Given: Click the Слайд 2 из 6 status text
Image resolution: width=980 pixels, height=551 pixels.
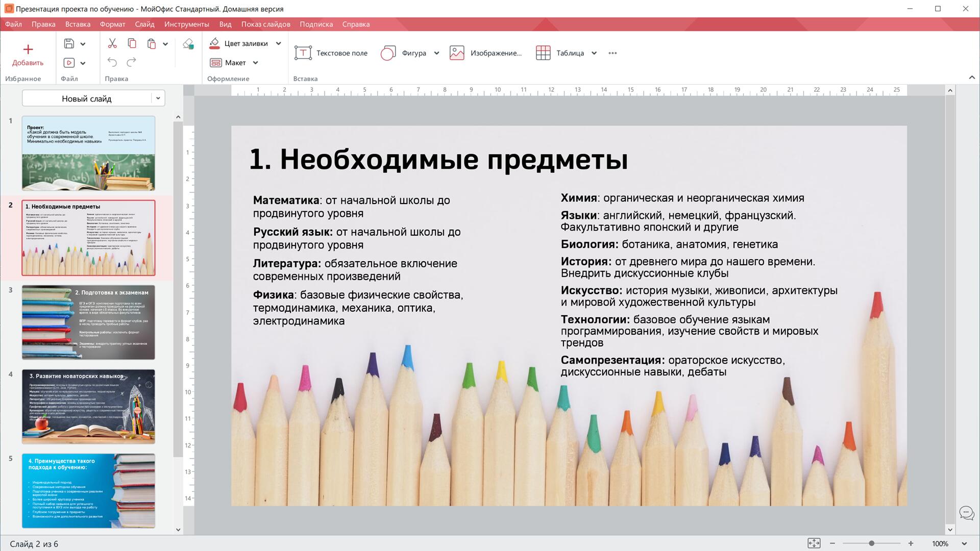Looking at the screenshot, I should (x=34, y=544).
